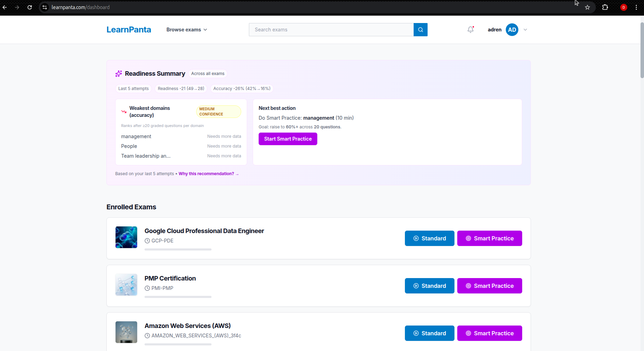Click Google Cloud Professional Data Engineer title

[x=204, y=231]
